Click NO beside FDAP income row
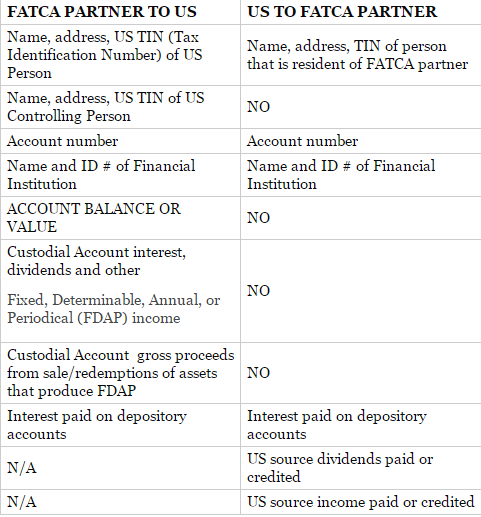This screenshot has height=517, width=481. pos(258,291)
